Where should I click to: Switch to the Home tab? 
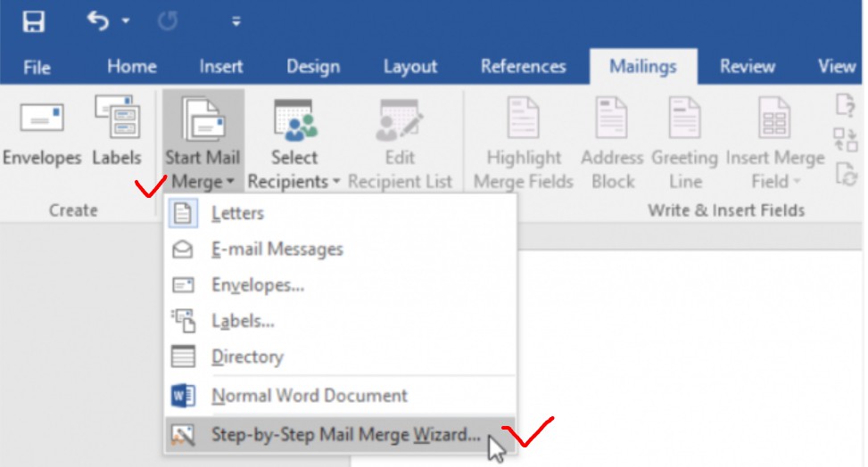coord(132,67)
